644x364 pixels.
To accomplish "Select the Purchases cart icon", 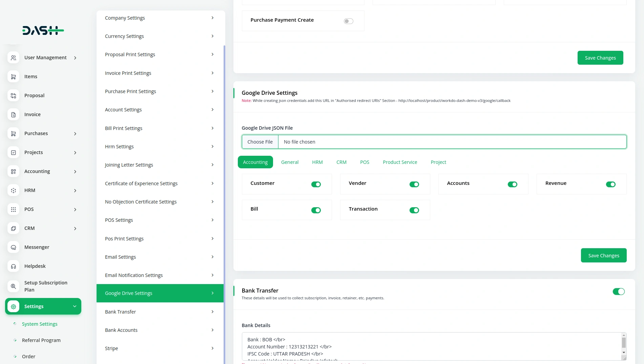I will point(13,133).
